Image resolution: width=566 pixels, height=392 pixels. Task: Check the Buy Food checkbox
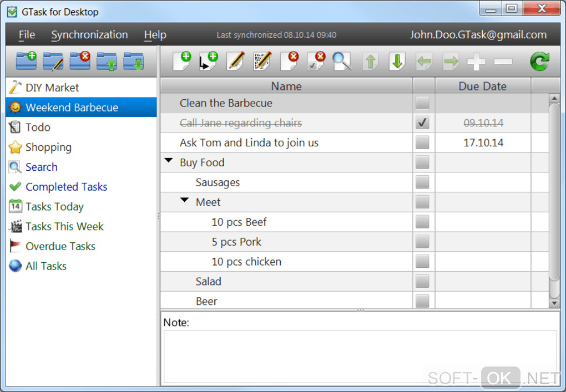click(422, 162)
